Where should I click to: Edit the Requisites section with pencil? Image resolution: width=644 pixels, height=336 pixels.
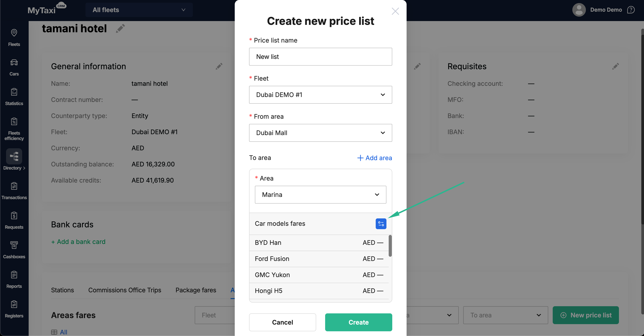click(616, 66)
